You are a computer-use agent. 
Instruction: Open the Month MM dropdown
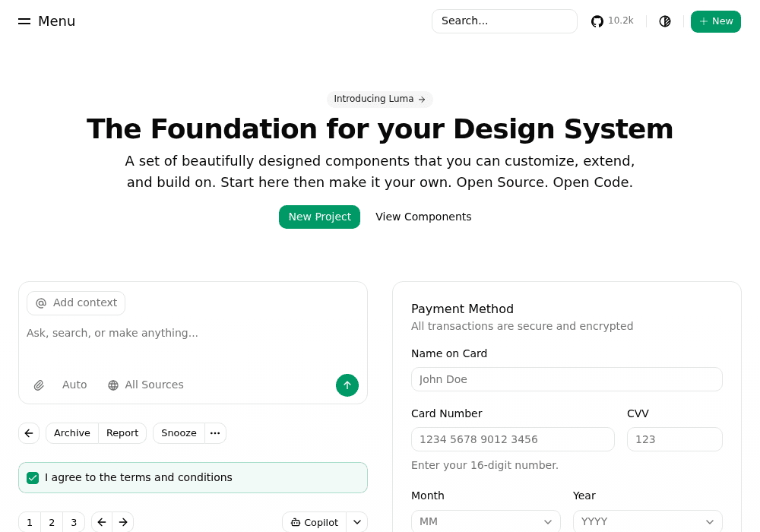(x=486, y=521)
